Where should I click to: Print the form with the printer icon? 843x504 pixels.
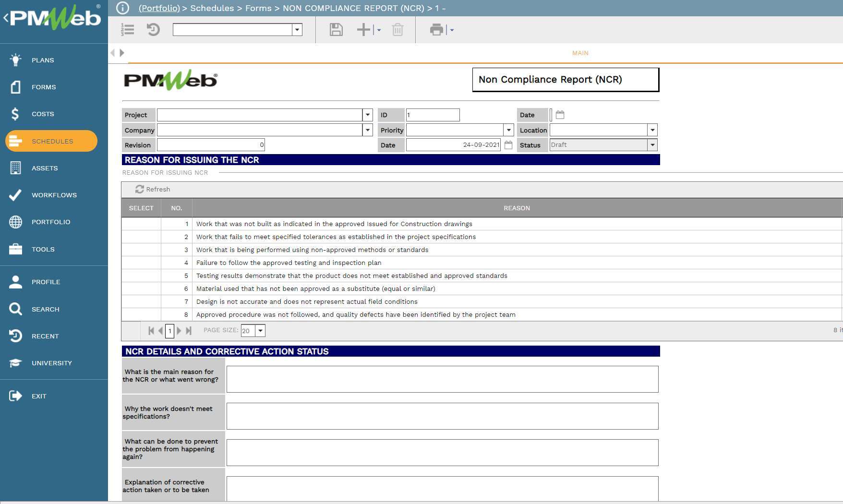(436, 30)
